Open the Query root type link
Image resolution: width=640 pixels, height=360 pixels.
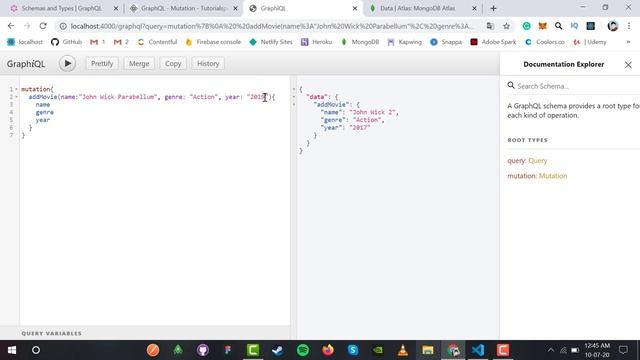pyautogui.click(x=538, y=161)
